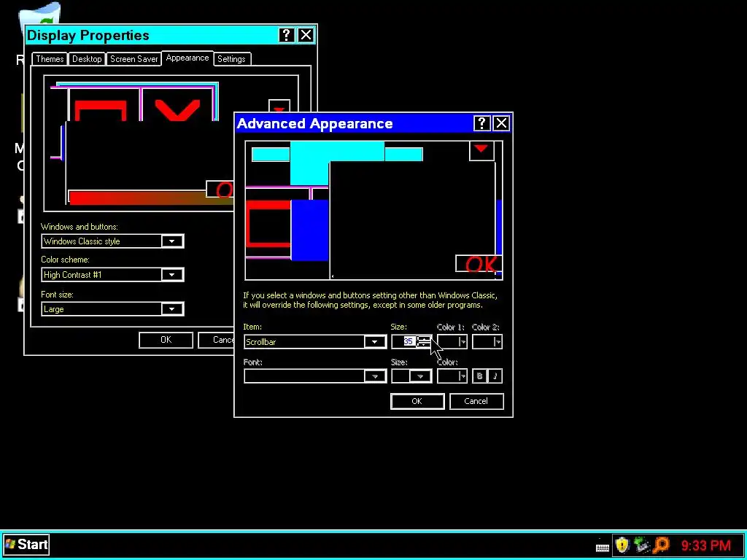Image resolution: width=747 pixels, height=560 pixels.
Task: Click red down-arrow button in Advanced Appearance preview
Action: pos(481,151)
